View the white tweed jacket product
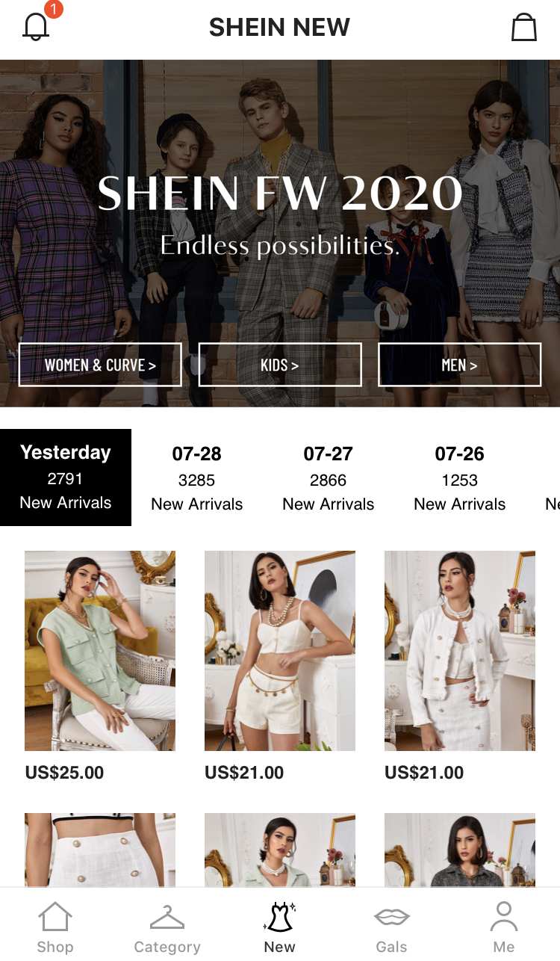Viewport: 560px width, 961px height. pos(460,651)
